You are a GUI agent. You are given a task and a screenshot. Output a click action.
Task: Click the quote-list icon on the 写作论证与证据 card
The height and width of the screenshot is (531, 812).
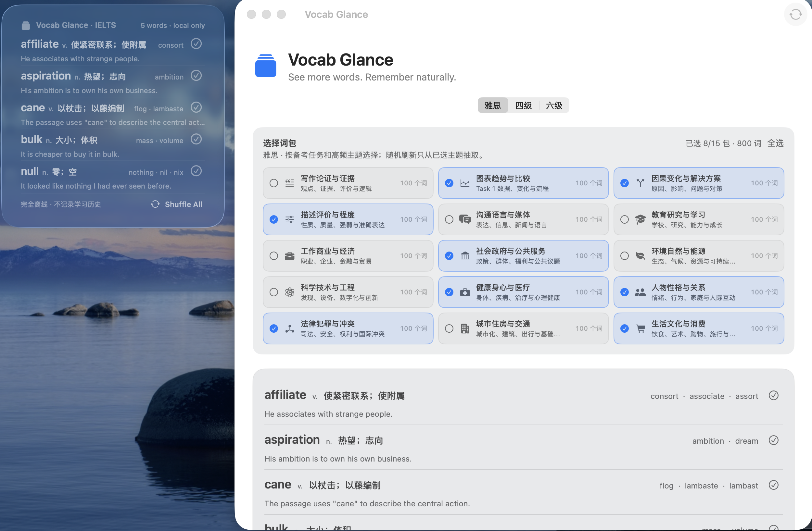tap(289, 183)
